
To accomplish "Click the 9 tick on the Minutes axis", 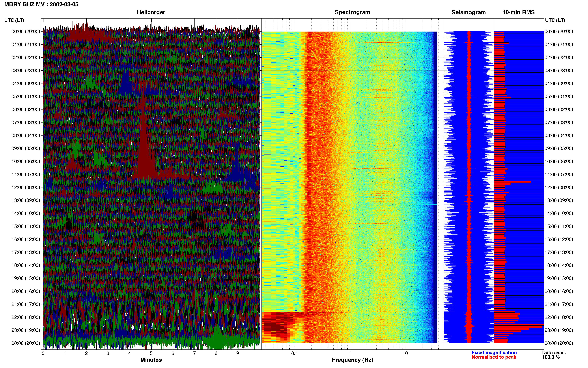I will 238,353.
